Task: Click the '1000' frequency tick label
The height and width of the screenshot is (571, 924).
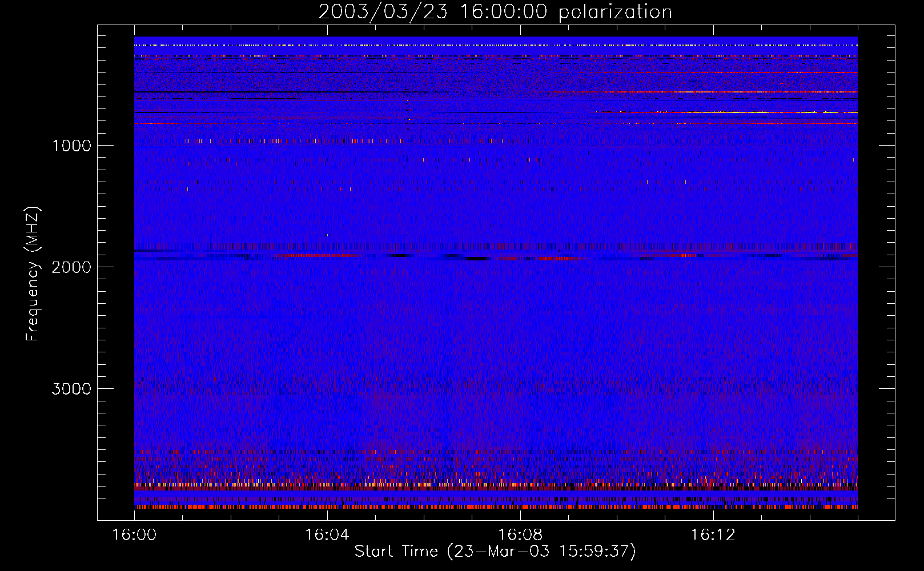Action: click(x=71, y=146)
